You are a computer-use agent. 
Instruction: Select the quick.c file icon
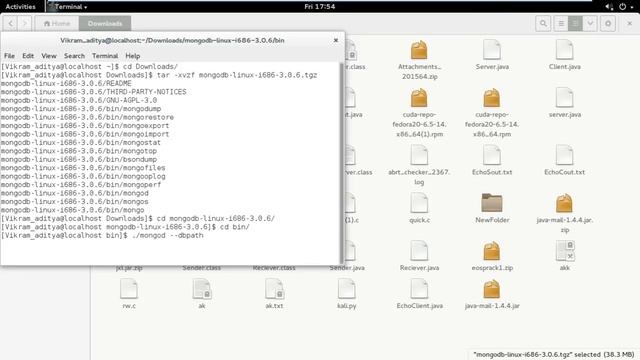419,203
